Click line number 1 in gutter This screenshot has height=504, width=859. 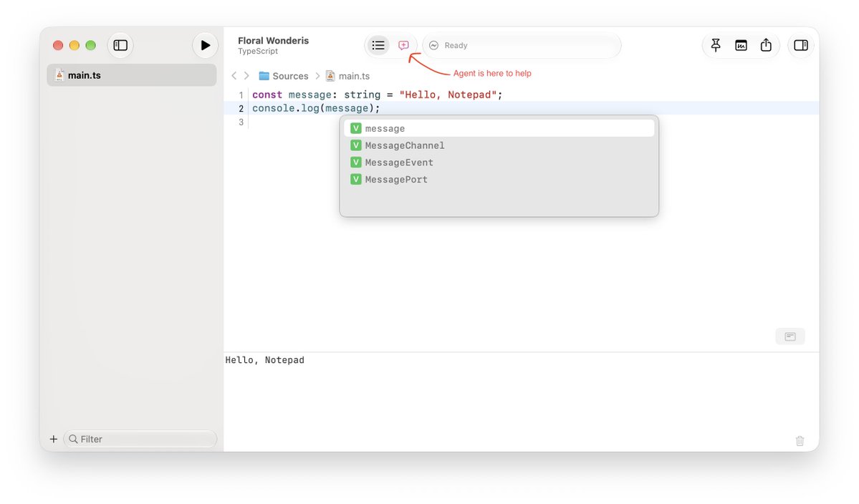[x=241, y=94]
